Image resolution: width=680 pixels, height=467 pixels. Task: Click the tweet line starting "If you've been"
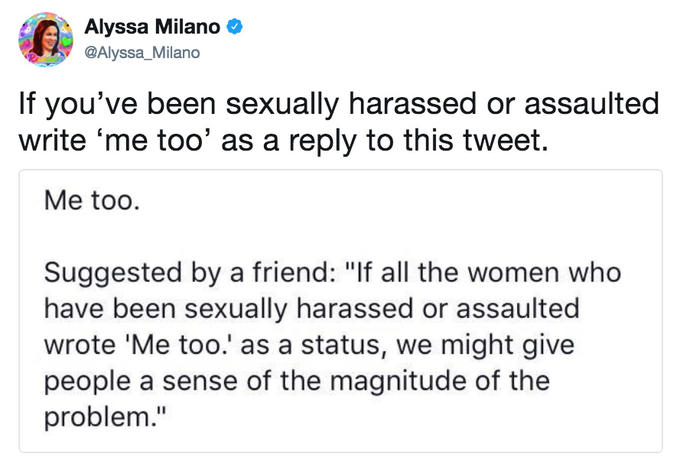coord(339,104)
